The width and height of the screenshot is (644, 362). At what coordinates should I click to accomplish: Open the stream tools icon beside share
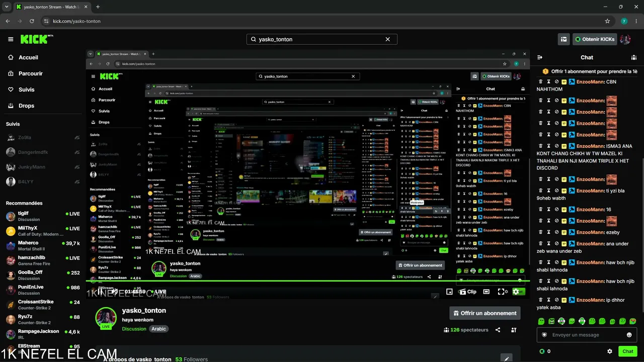pyautogui.click(x=514, y=330)
